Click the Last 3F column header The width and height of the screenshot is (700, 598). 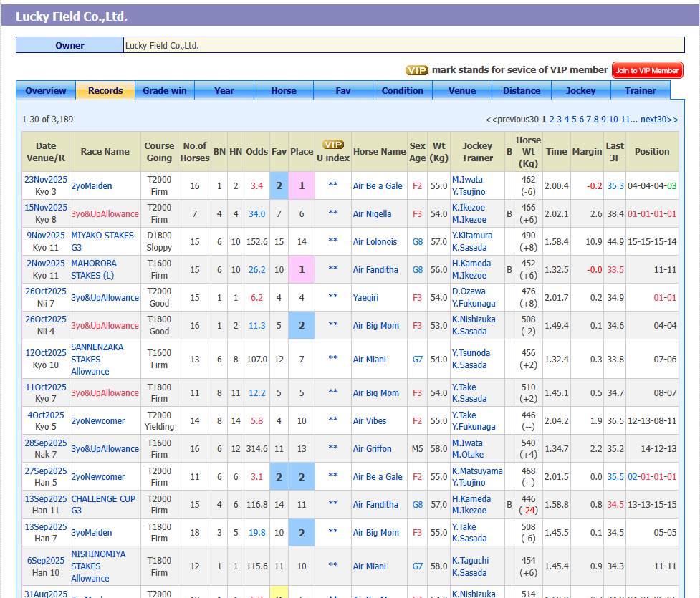tap(614, 152)
